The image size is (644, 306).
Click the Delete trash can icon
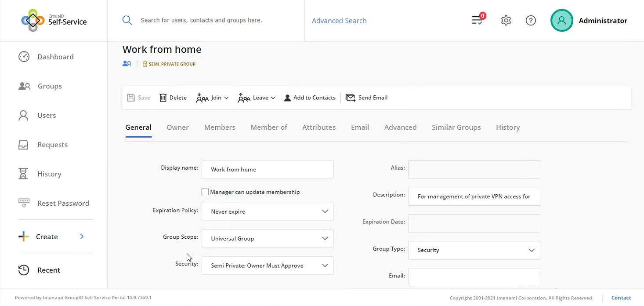pyautogui.click(x=163, y=98)
